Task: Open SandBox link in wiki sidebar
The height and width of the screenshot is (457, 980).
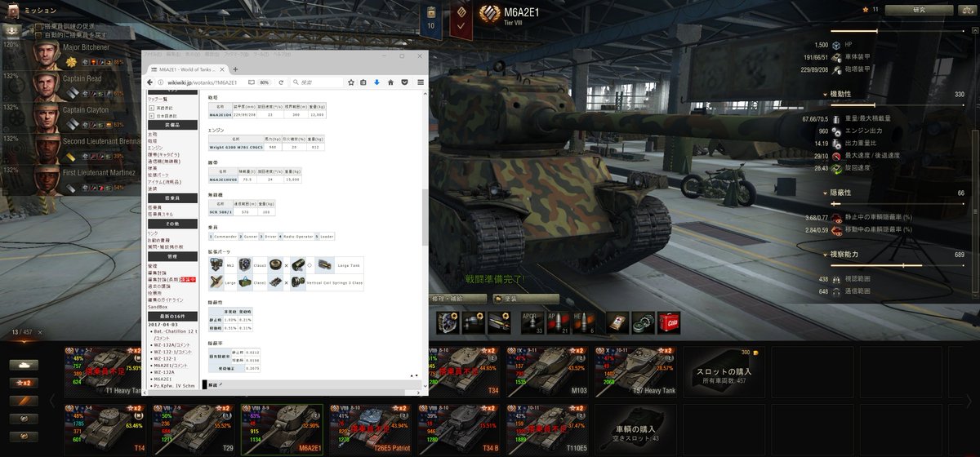Action: (x=158, y=306)
